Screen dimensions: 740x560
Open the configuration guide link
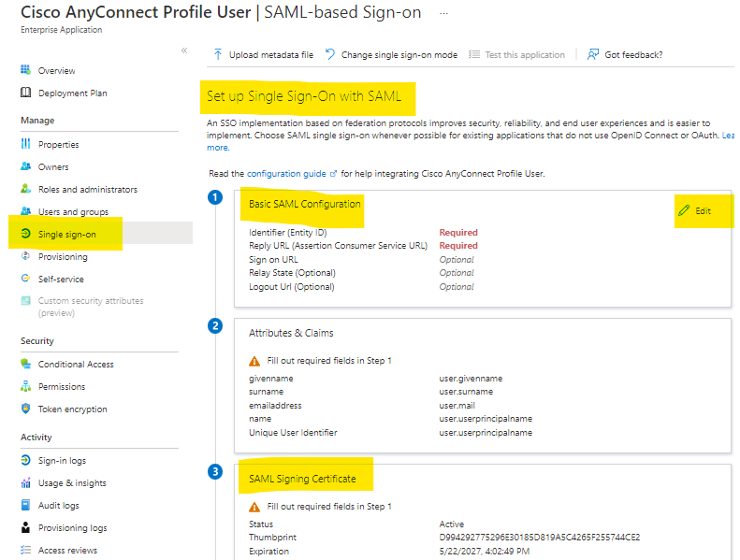tap(286, 174)
